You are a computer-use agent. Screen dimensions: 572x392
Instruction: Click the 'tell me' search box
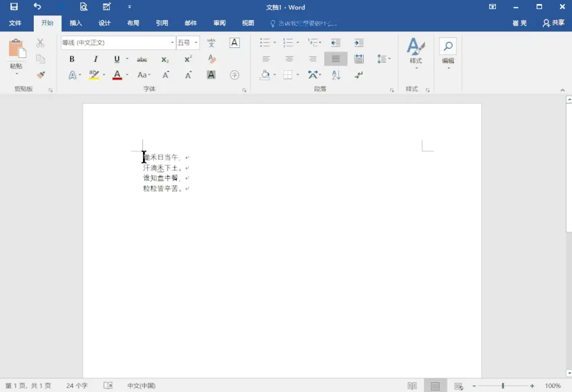point(307,23)
